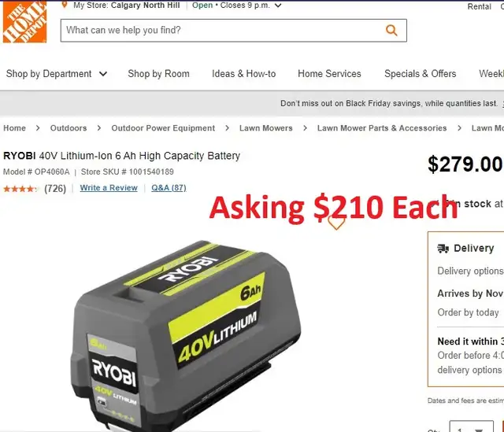Click The Home Depot logo
The image size is (504, 432).
tap(24, 21)
